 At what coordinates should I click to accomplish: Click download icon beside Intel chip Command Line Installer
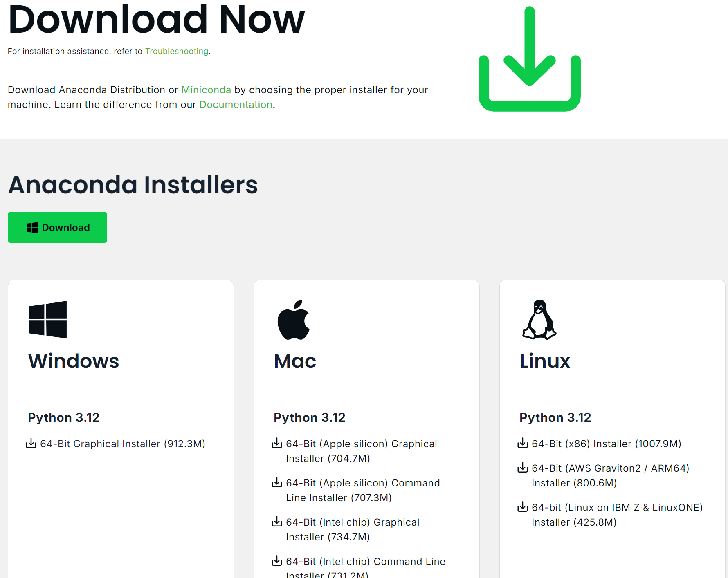click(277, 561)
